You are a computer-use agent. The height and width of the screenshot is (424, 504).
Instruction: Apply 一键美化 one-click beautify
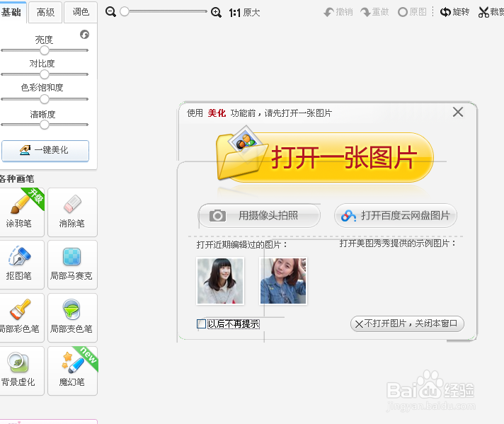(x=45, y=151)
